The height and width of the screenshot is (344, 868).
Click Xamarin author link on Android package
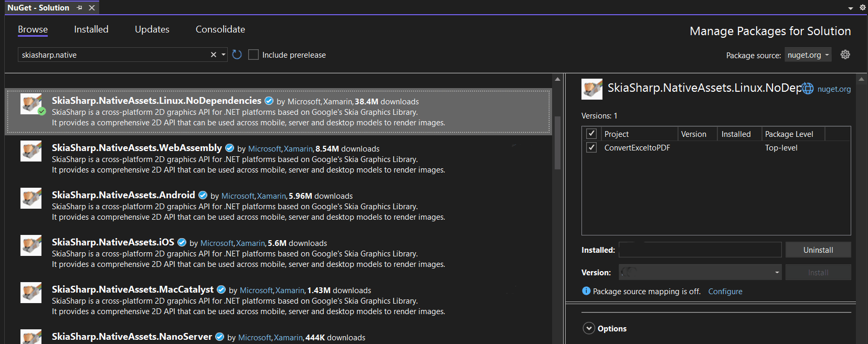271,196
